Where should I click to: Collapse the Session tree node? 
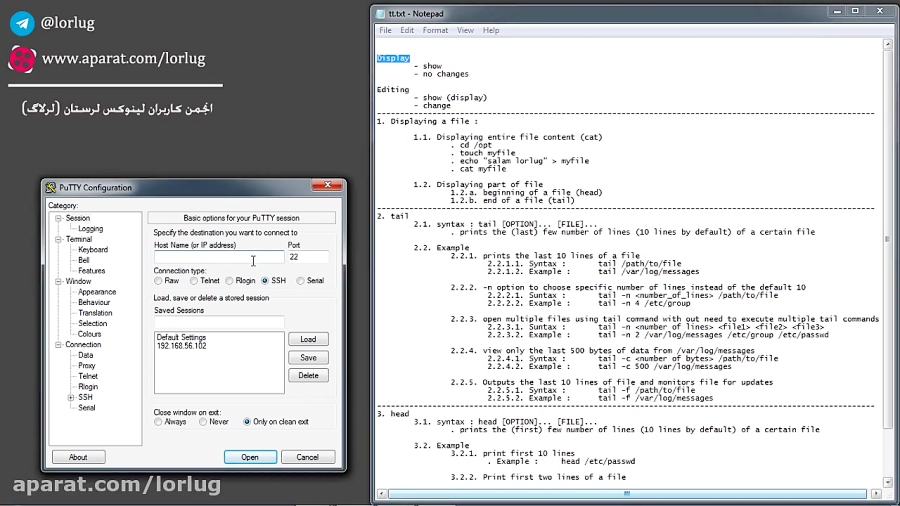(x=58, y=218)
